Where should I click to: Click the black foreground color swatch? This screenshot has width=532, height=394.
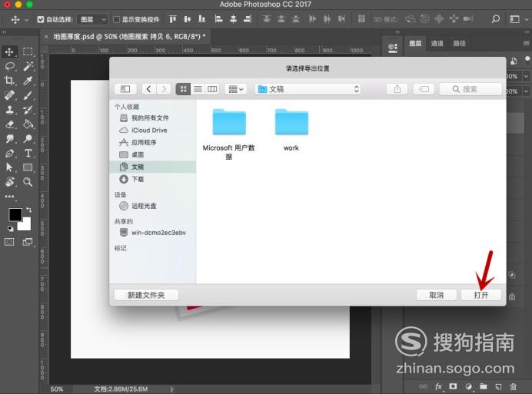pos(15,214)
